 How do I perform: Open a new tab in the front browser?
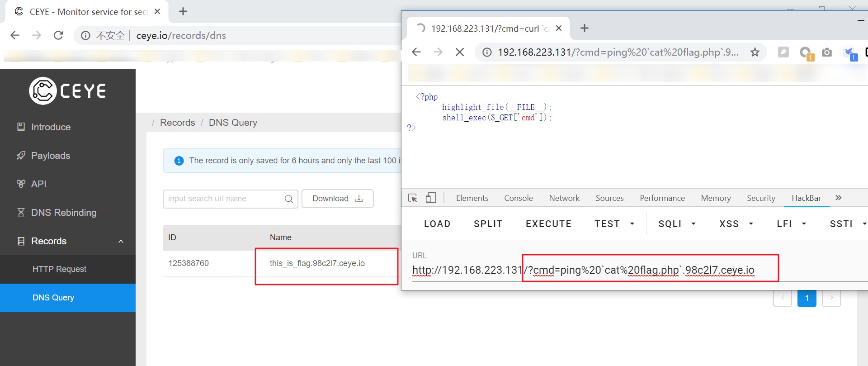(x=585, y=28)
